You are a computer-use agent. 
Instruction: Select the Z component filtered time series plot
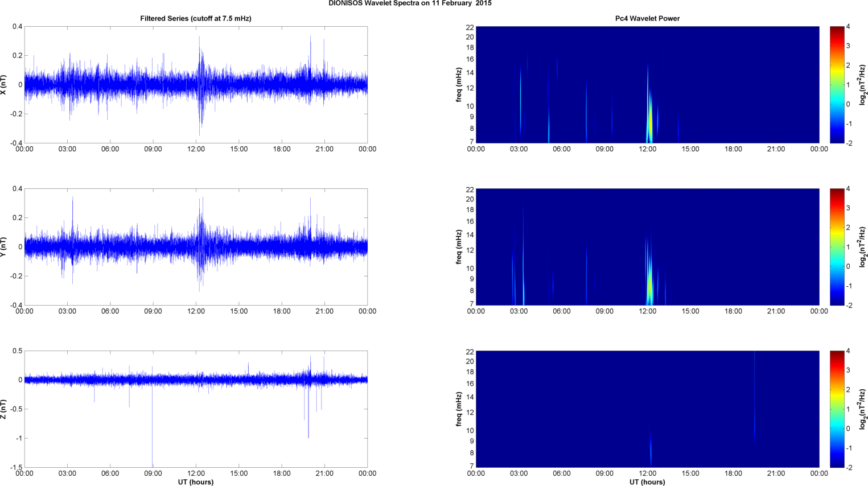coord(196,409)
